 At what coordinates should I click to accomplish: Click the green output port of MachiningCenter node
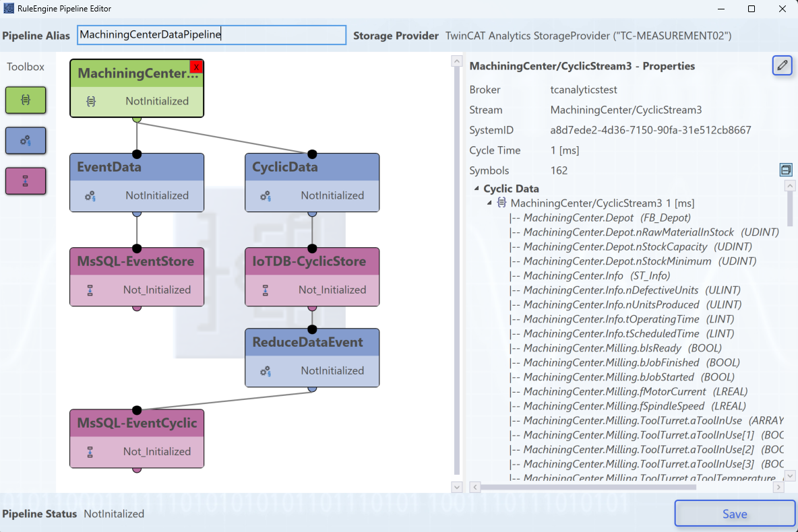click(137, 119)
